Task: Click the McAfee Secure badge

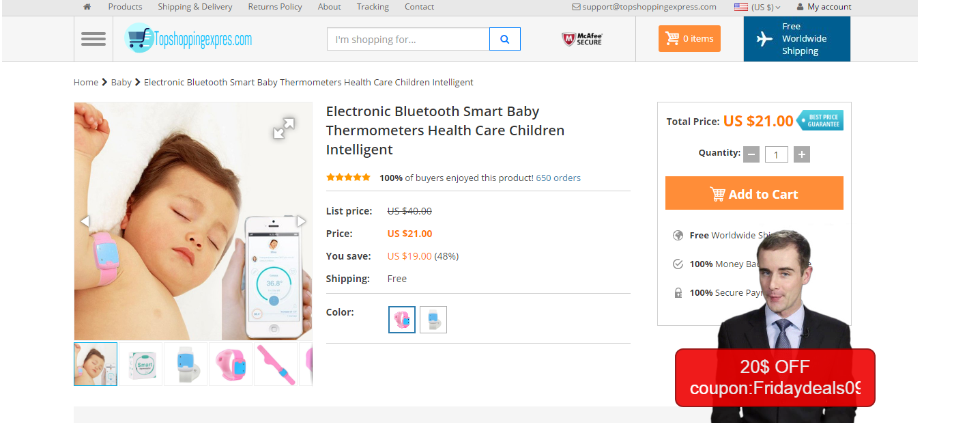Action: pos(582,39)
